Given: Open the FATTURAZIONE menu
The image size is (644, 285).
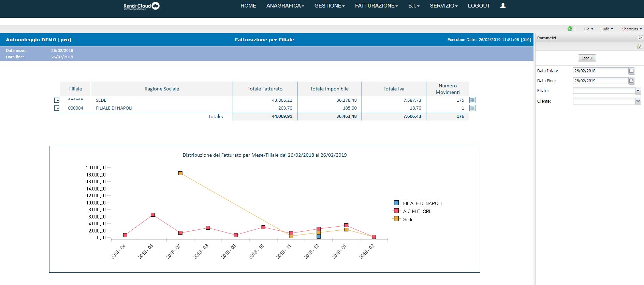Looking at the screenshot, I should [x=377, y=6].
